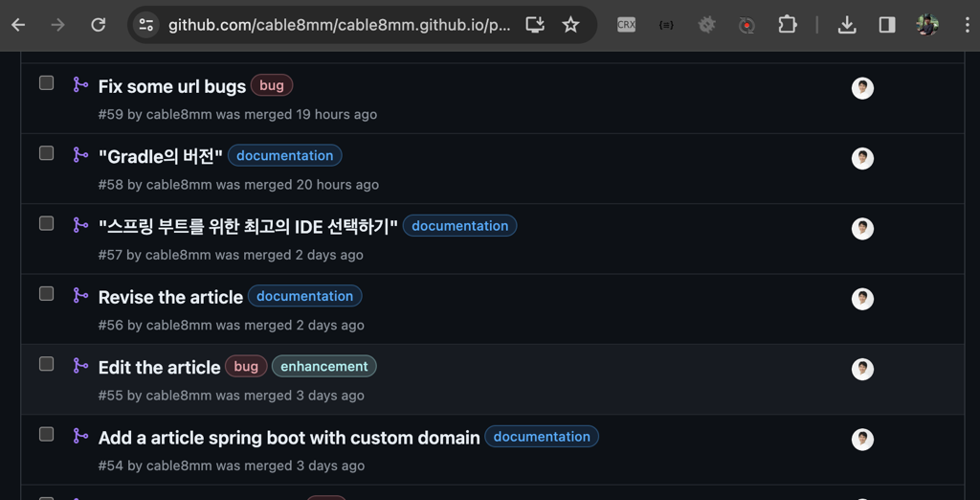
Task: Bookmark this page with the star icon
Action: (571, 25)
